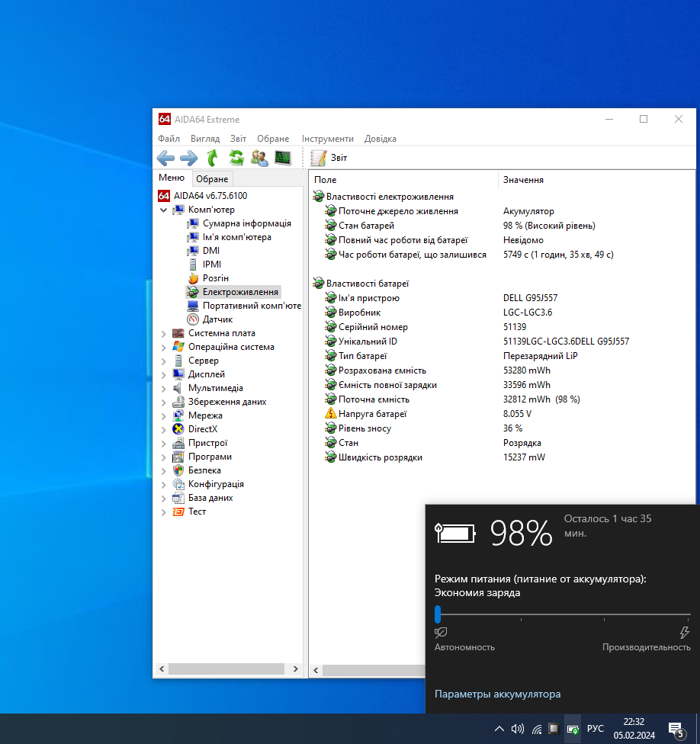Screen dimensions: 700x744
Task: Switch to the Обране tab
Action: pos(211,179)
